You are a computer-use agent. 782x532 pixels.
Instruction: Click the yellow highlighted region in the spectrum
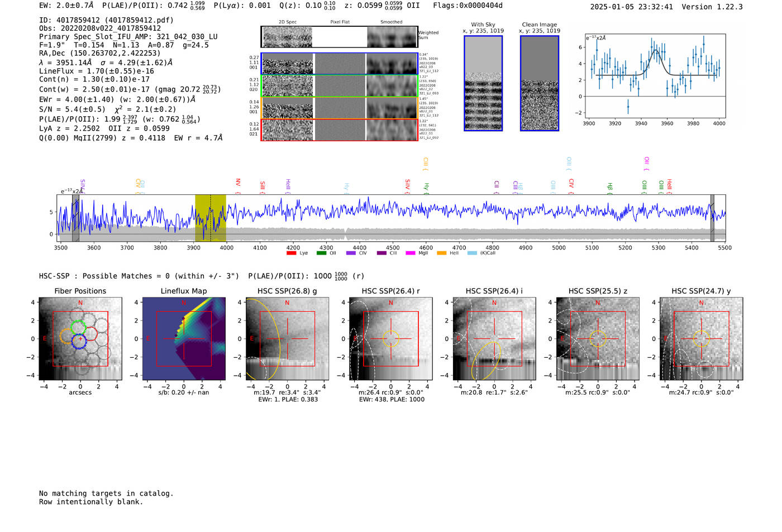pyautogui.click(x=211, y=218)
